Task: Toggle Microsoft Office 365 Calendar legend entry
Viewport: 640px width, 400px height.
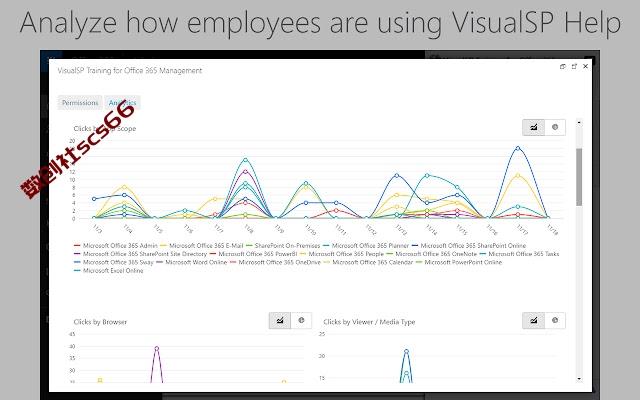Action: pos(368,262)
